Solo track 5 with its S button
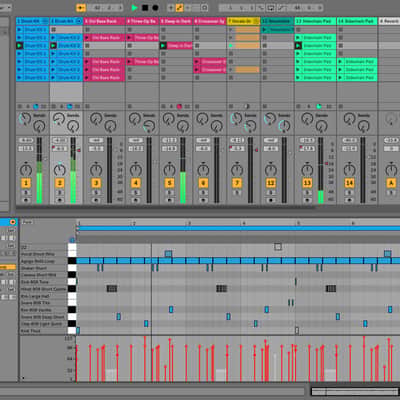The image size is (400, 400). coord(169,193)
